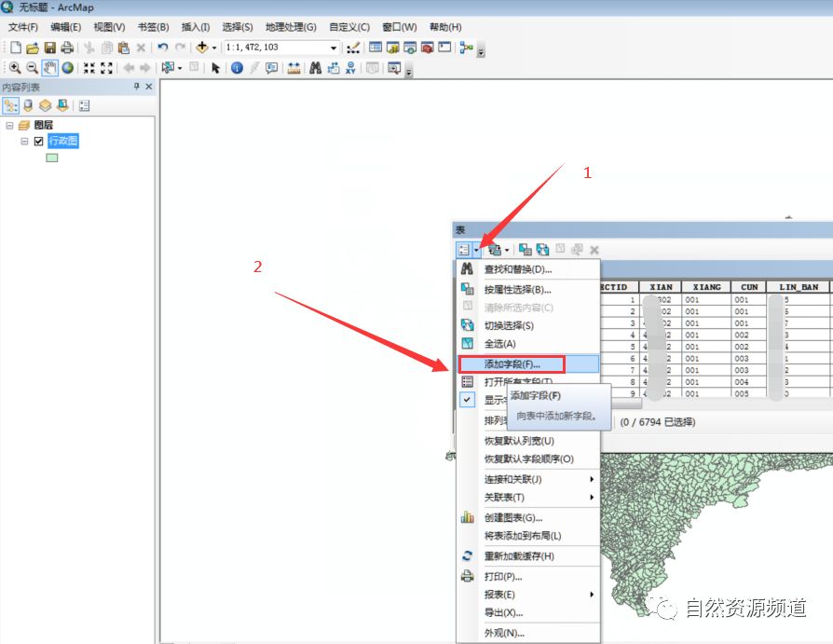The width and height of the screenshot is (833, 644).
Task: Select the 行政图 layer name
Action: point(63,141)
